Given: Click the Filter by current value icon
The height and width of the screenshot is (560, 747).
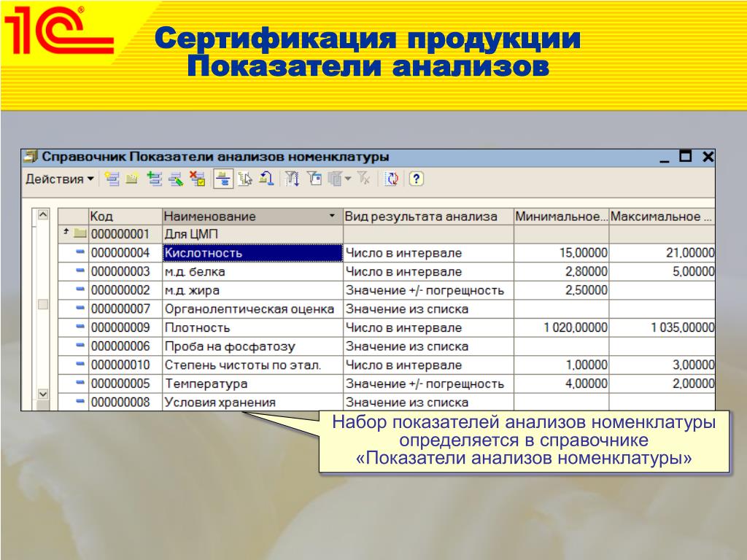Looking at the screenshot, I should pos(314,179).
